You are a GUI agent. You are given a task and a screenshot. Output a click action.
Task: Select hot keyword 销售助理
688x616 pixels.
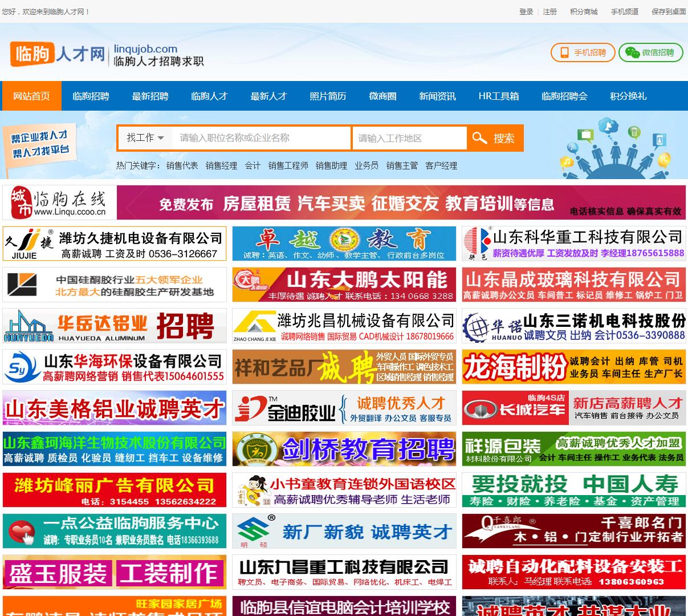pyautogui.click(x=331, y=165)
